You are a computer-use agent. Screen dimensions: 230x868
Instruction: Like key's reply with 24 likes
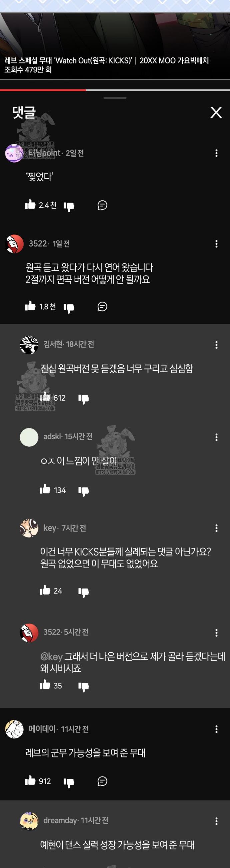click(45, 590)
